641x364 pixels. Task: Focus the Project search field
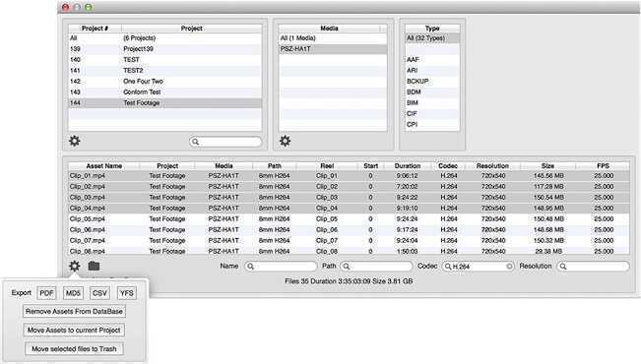(x=225, y=142)
